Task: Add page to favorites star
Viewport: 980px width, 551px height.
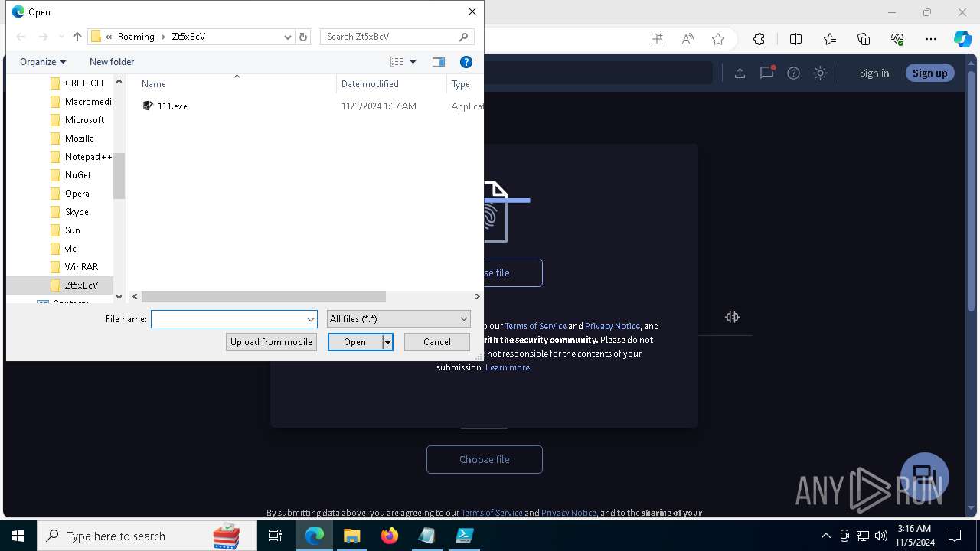Action: click(718, 39)
